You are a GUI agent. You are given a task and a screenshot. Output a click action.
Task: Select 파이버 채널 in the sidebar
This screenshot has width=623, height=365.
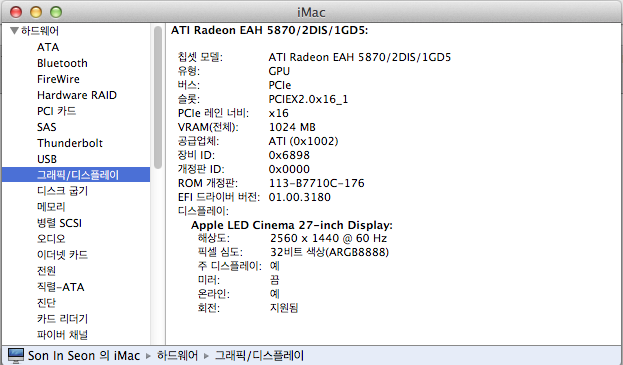tap(62, 334)
